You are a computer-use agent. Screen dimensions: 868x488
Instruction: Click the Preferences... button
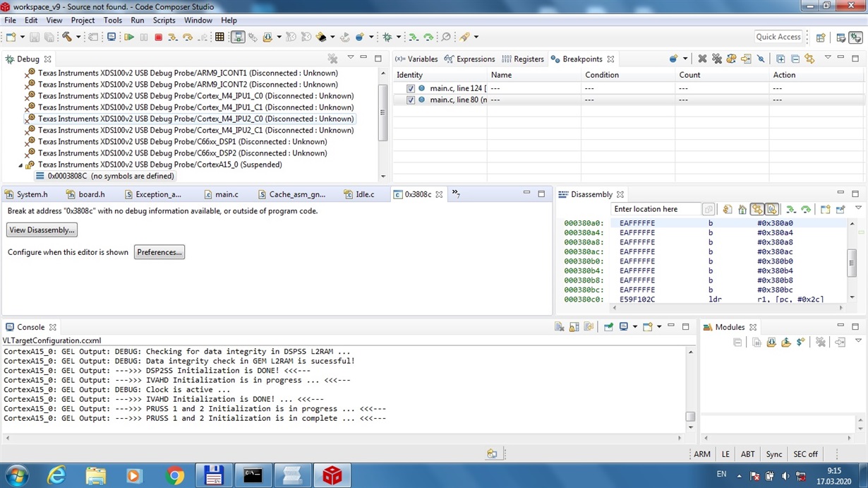coord(159,251)
